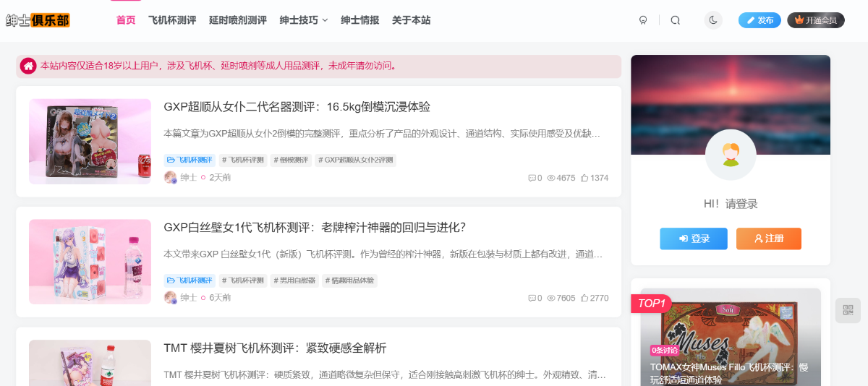Open article title GXP超顺从女仆二代名器测评
Screen dimensions: 868x386
pos(297,107)
